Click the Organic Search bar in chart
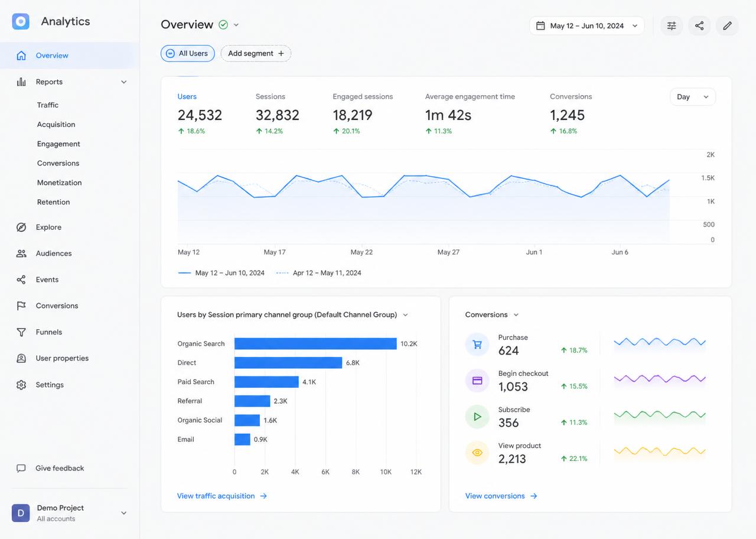The height and width of the screenshot is (539, 756). pyautogui.click(x=315, y=343)
